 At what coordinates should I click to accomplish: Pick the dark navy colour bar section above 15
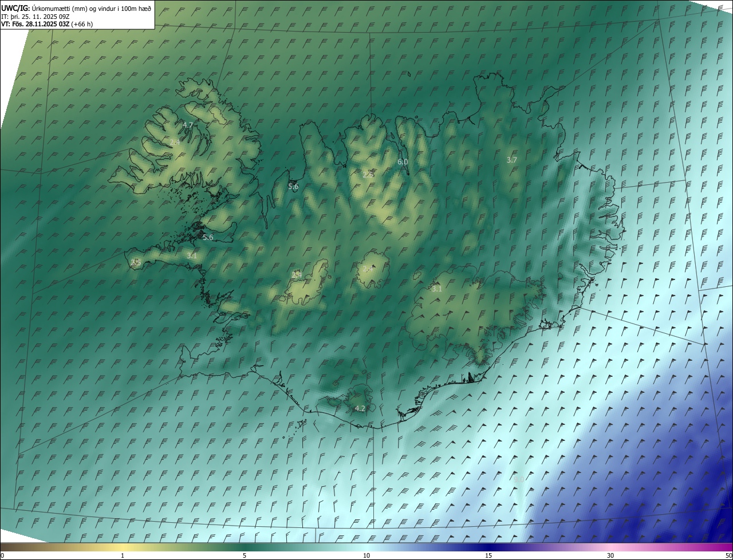point(488,547)
